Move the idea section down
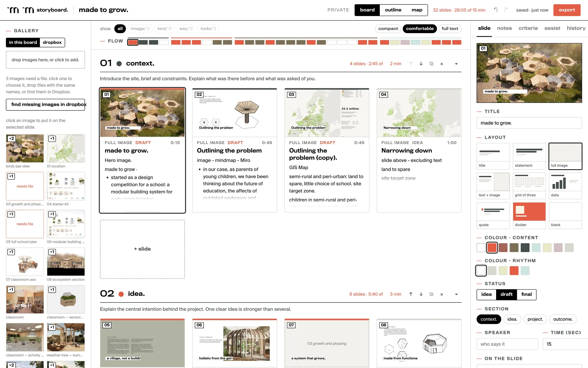This screenshot has width=588, height=368. click(421, 294)
